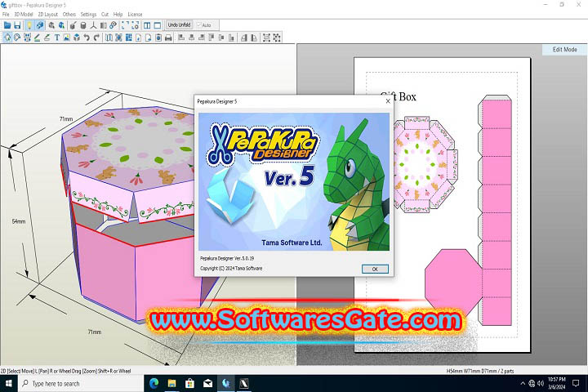
Task: Click the three-axis coordinate toolbar icon
Action: [93, 25]
